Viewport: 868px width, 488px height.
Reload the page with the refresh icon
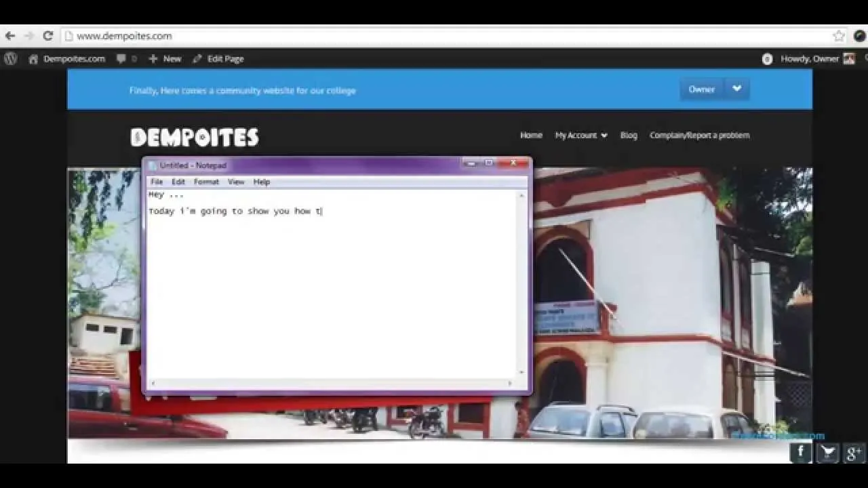47,36
